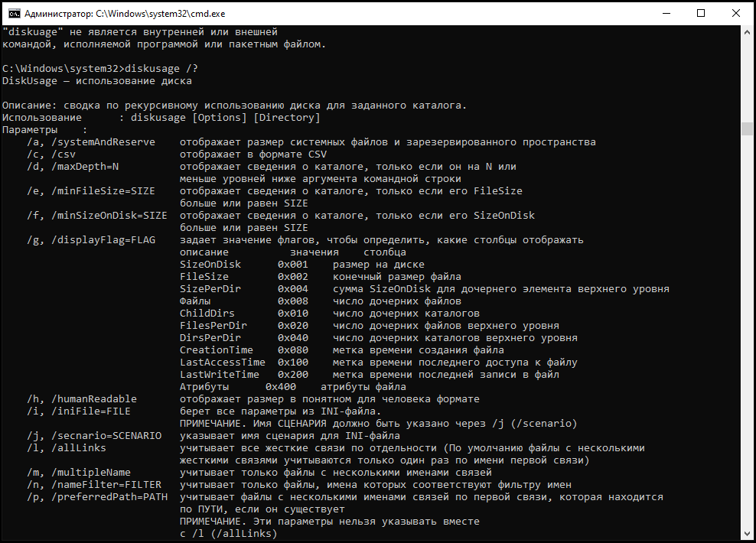Click the SizePerDir flag name
This screenshot has width=756, height=543.
coord(210,288)
